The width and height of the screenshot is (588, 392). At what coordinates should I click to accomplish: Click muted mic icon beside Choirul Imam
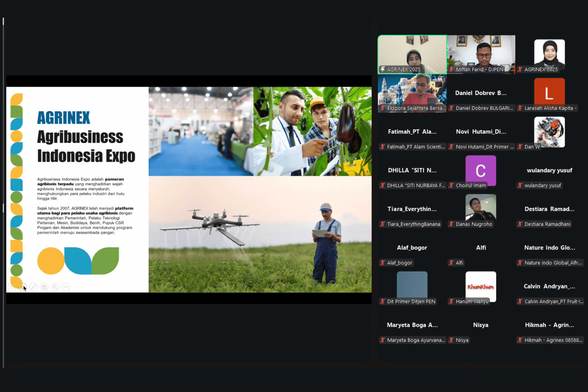coord(451,185)
